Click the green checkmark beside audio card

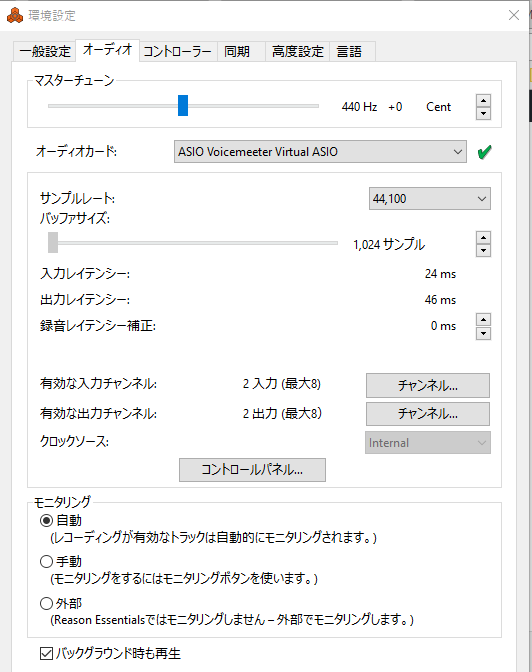coord(484,152)
